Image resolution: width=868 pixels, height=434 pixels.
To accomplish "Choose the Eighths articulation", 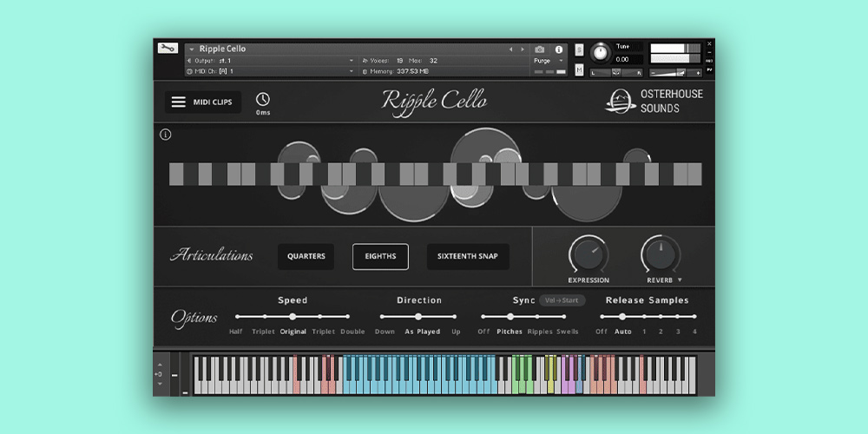I will click(x=380, y=257).
